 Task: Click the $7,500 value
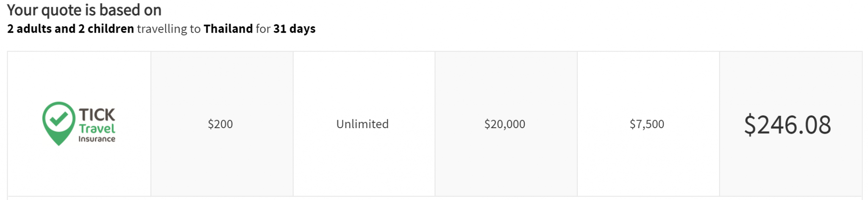[647, 124]
